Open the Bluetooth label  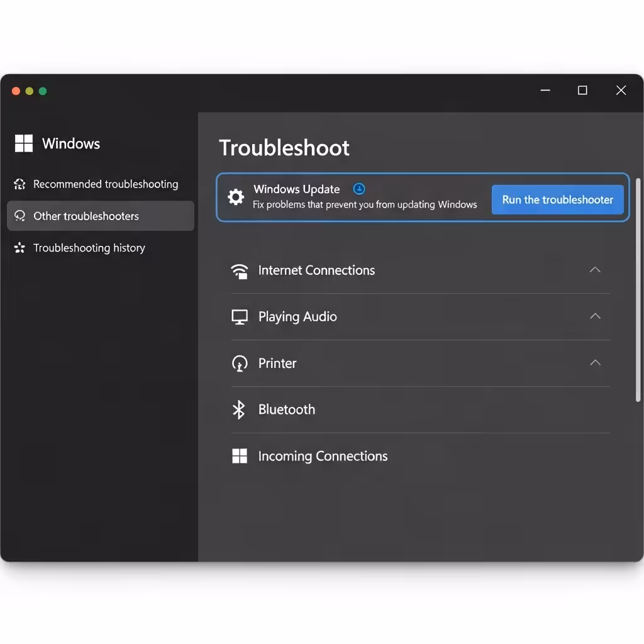pos(287,409)
